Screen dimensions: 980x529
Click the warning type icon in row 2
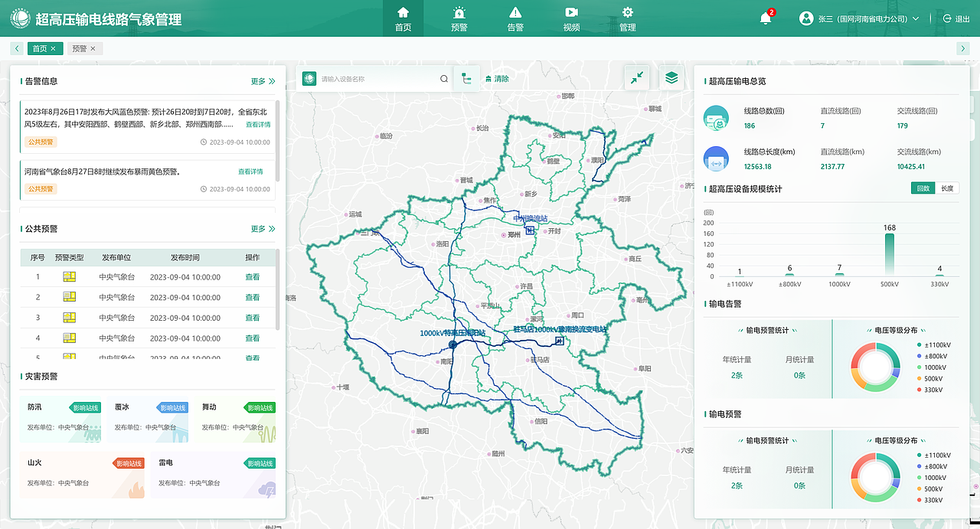pyautogui.click(x=69, y=297)
